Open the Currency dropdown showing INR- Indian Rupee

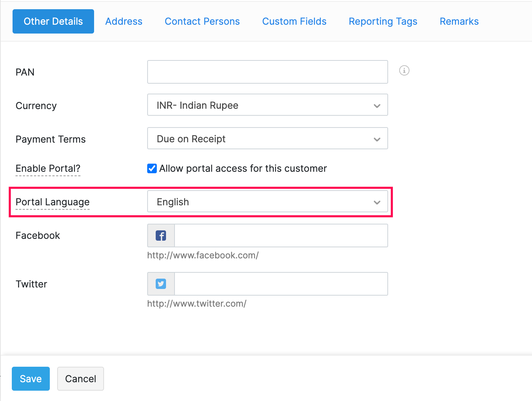tap(267, 105)
